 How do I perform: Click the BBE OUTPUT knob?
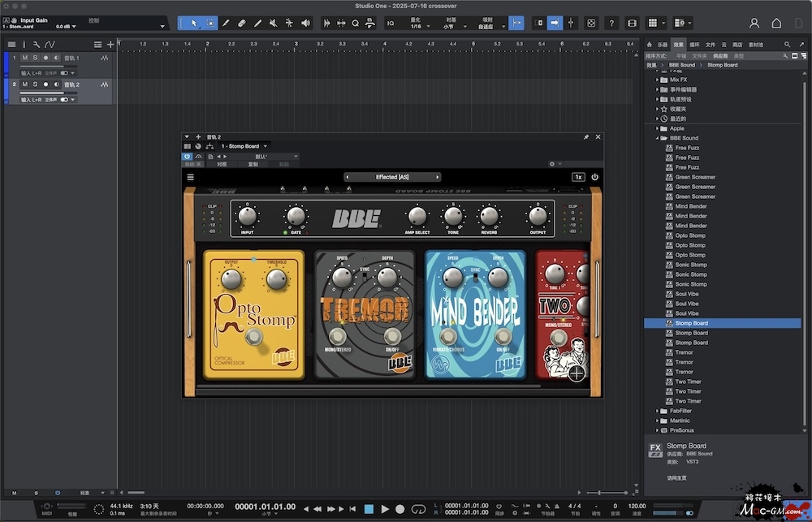tap(537, 215)
